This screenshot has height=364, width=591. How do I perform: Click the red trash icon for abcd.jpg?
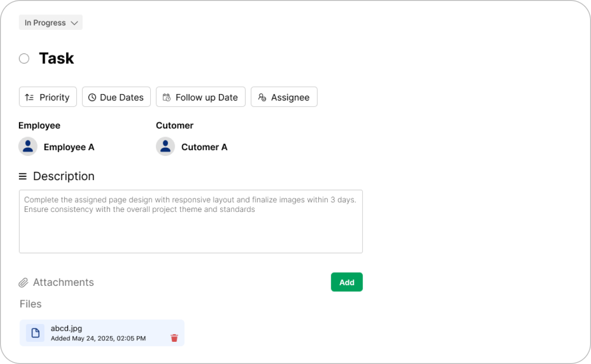(x=174, y=338)
